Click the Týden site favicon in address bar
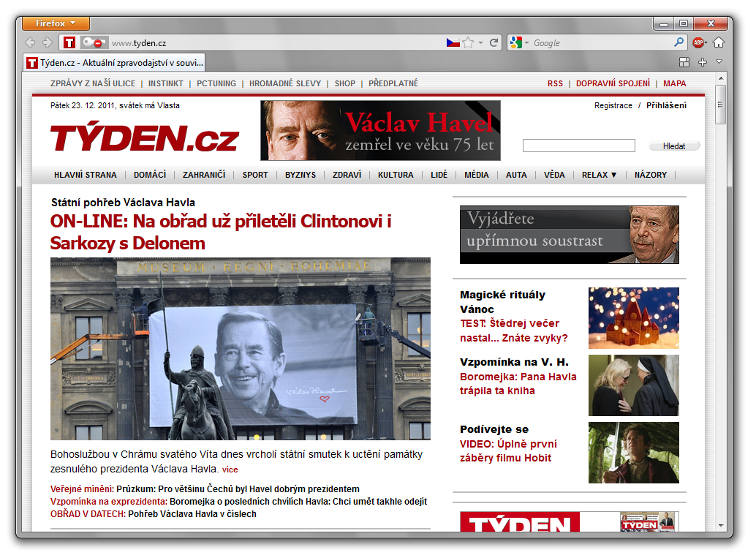This screenshot has height=558, width=756. pos(69,42)
